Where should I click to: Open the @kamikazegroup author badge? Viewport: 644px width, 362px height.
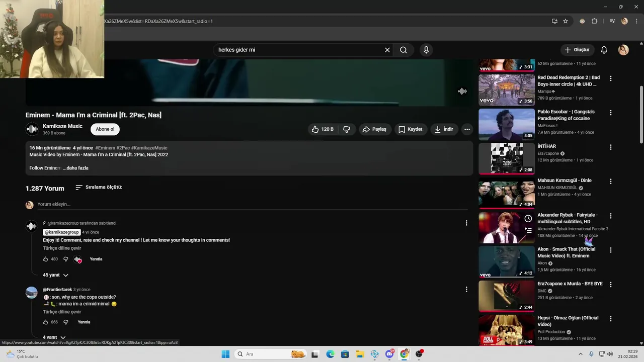(62, 232)
